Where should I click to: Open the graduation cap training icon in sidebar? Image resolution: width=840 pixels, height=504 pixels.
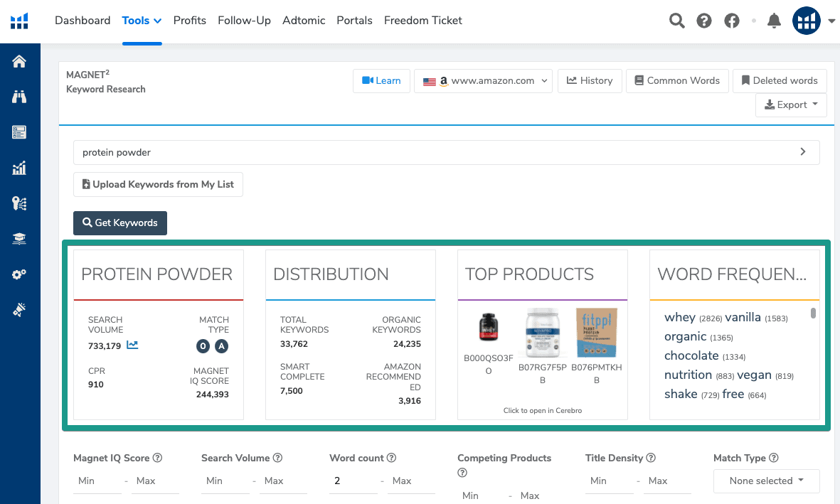click(x=19, y=239)
